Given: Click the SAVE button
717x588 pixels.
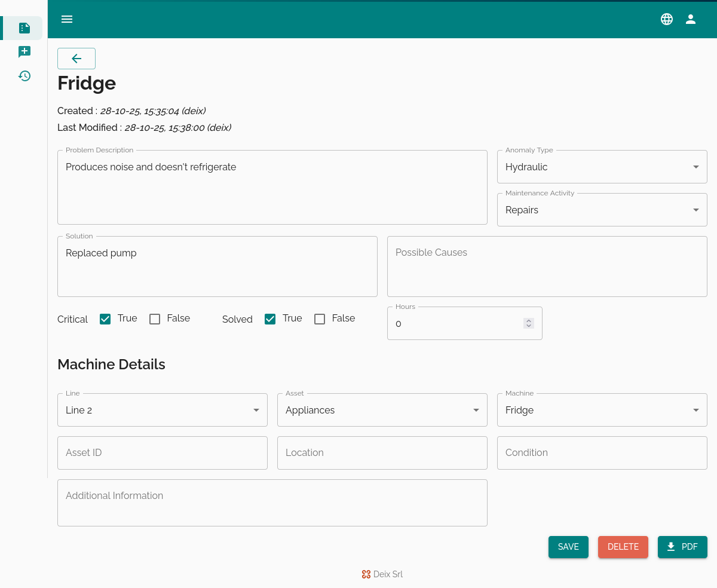Looking at the screenshot, I should (x=568, y=547).
